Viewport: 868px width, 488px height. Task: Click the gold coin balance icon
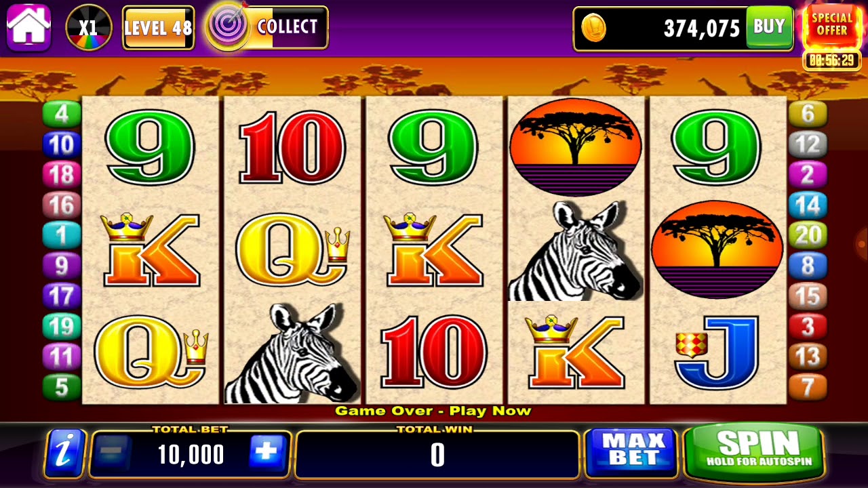(x=594, y=28)
